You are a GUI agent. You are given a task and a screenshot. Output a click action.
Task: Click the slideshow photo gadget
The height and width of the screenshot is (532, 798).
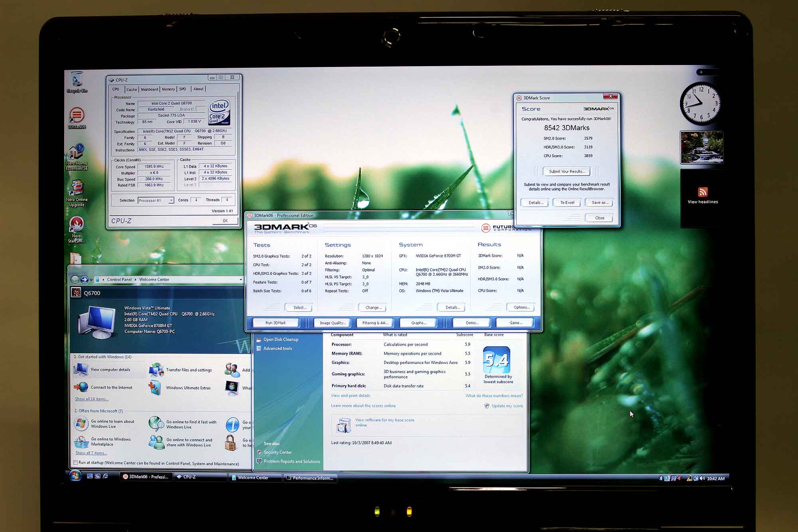point(701,147)
